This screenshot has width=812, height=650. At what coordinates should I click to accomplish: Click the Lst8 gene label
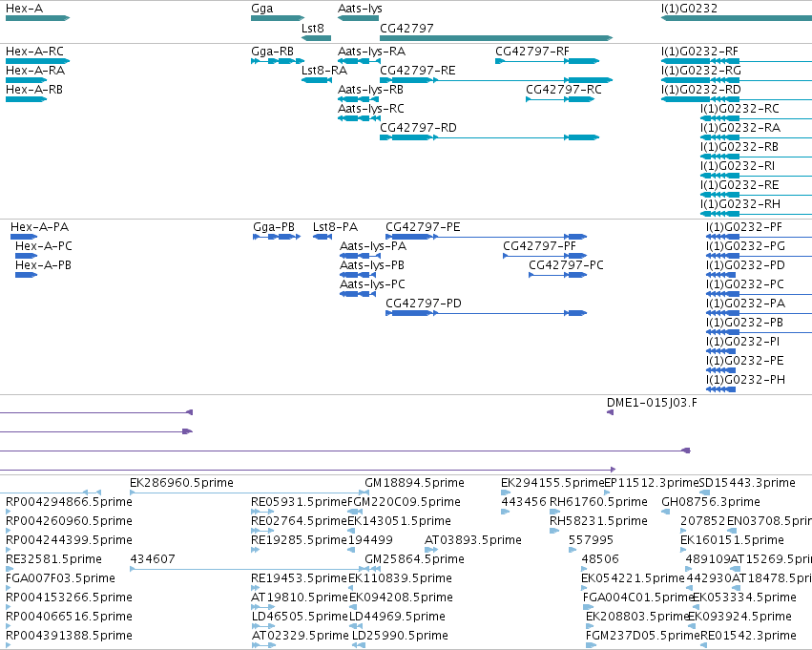(x=313, y=28)
